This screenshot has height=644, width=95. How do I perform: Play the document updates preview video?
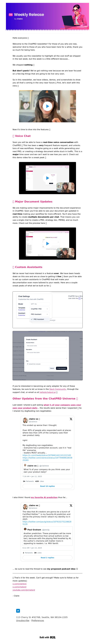click(x=47, y=243)
